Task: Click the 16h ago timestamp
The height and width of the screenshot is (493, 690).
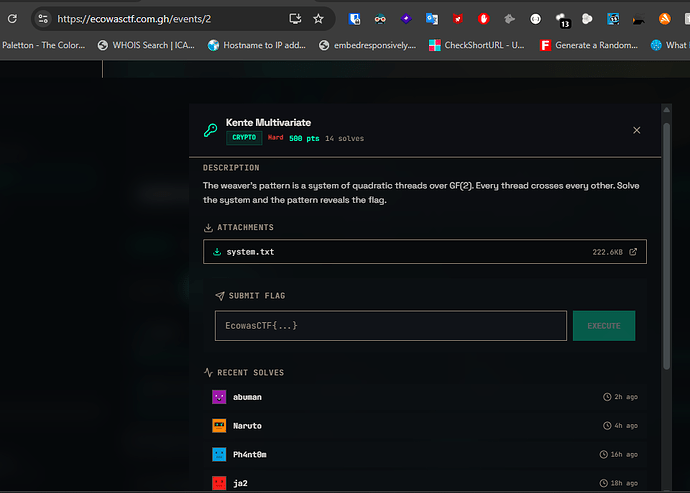Action: click(x=624, y=454)
